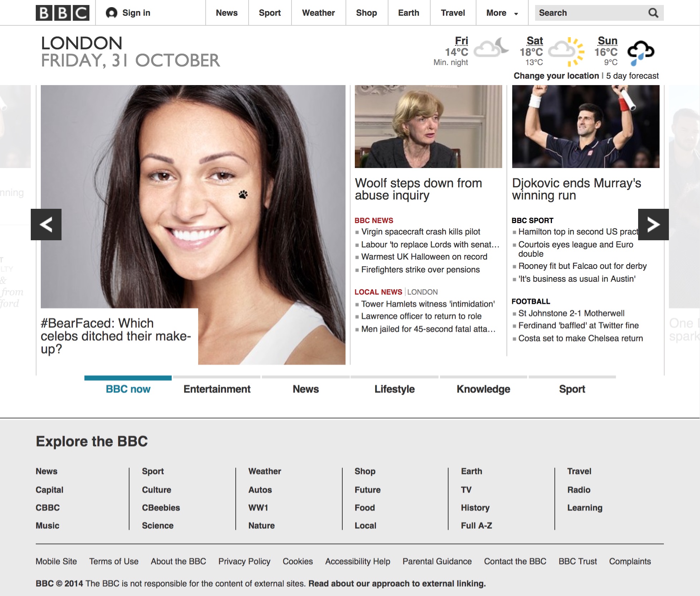Select the Sign in person icon
The width and height of the screenshot is (700, 596).
pos(112,12)
